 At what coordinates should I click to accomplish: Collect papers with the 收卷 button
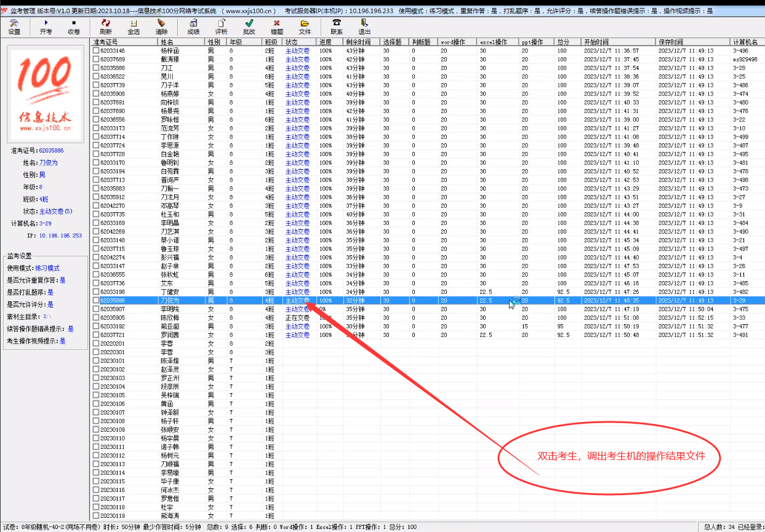click(x=74, y=26)
